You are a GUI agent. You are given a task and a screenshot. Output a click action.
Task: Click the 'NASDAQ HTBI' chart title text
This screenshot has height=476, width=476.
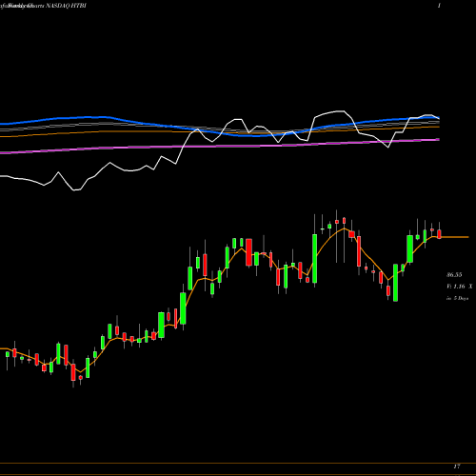coord(67,6)
